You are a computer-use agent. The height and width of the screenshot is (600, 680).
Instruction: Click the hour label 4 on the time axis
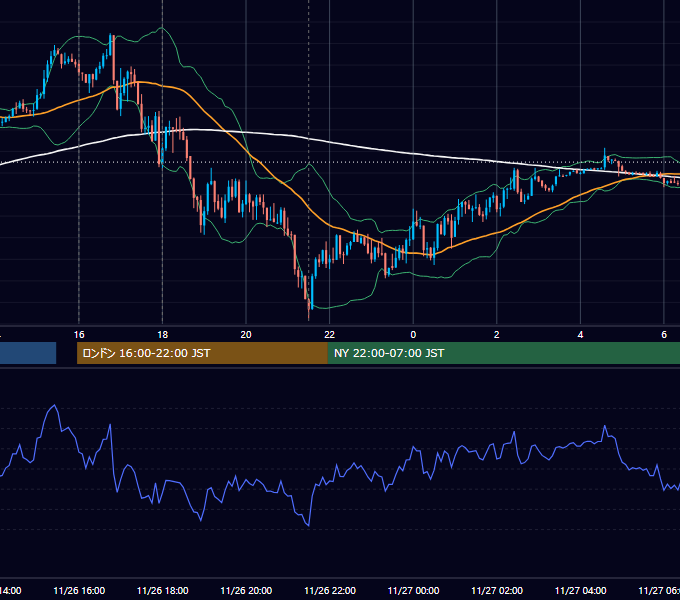(x=580, y=334)
